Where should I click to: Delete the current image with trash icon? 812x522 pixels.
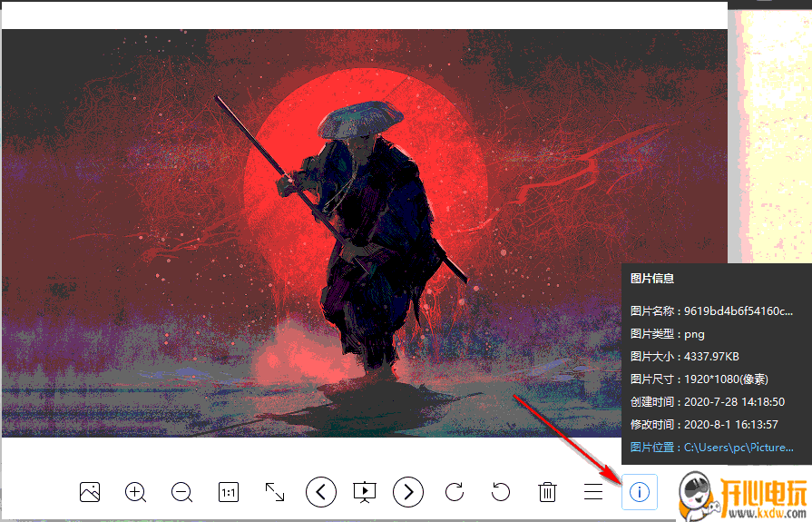coord(547,492)
